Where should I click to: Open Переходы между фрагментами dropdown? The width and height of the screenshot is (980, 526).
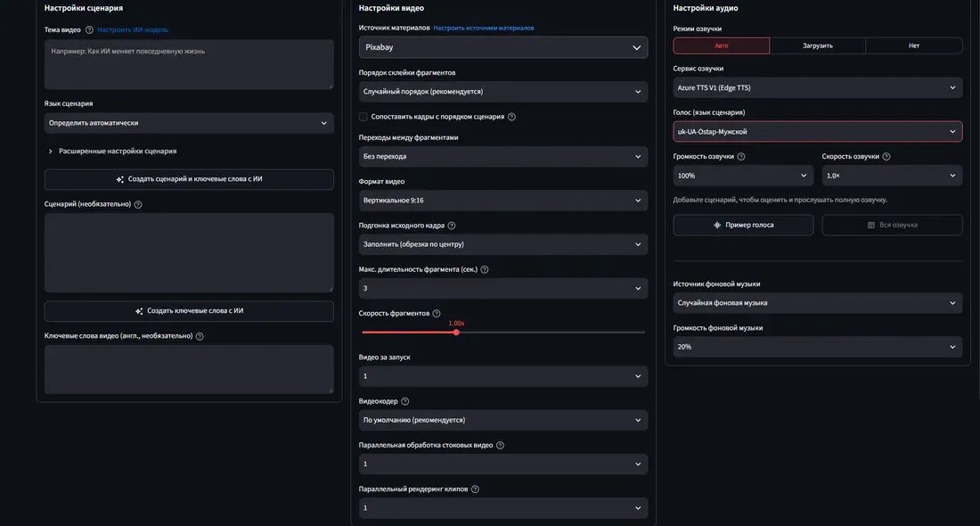(x=503, y=157)
